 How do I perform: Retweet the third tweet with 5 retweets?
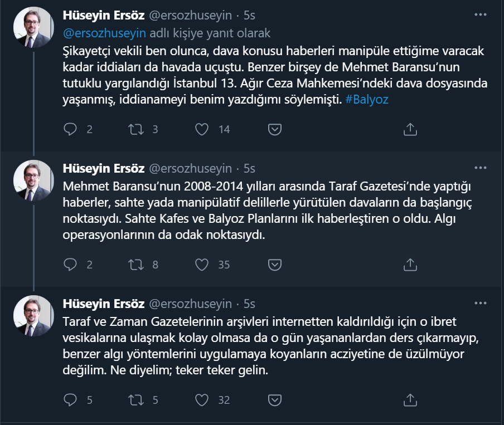tap(135, 399)
